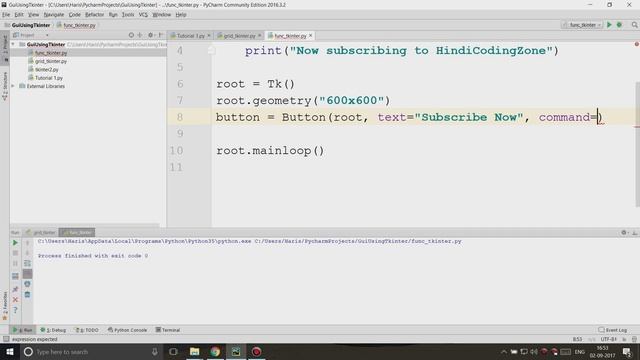Screen dimensions: 640x360
Task: Pin the run tab with pin icon
Action: tap(15, 289)
